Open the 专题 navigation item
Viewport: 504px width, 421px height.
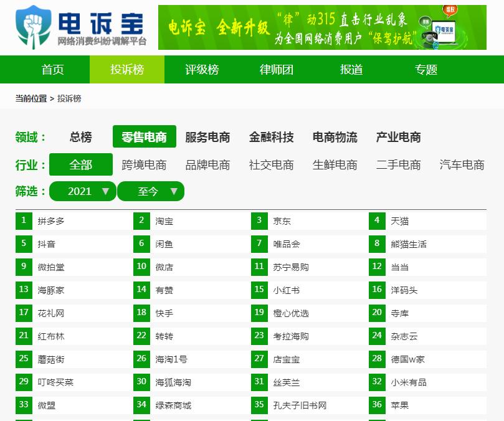[x=425, y=70]
